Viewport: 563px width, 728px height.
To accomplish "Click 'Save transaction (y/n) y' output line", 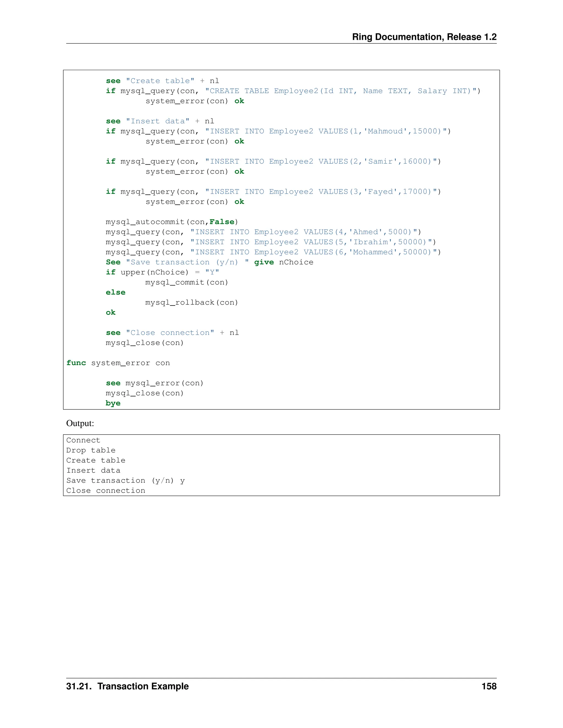I will point(125,481).
